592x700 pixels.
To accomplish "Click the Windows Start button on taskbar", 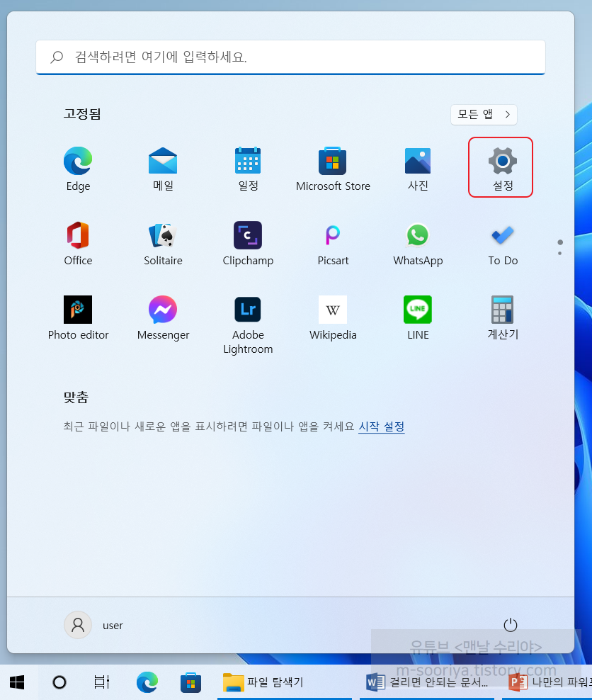I will click(x=17, y=682).
